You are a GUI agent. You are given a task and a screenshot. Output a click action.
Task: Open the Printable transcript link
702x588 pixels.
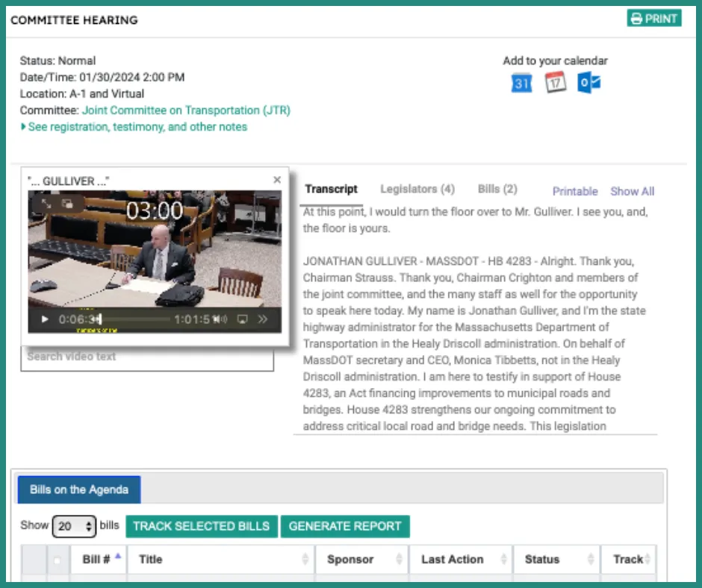tap(575, 192)
